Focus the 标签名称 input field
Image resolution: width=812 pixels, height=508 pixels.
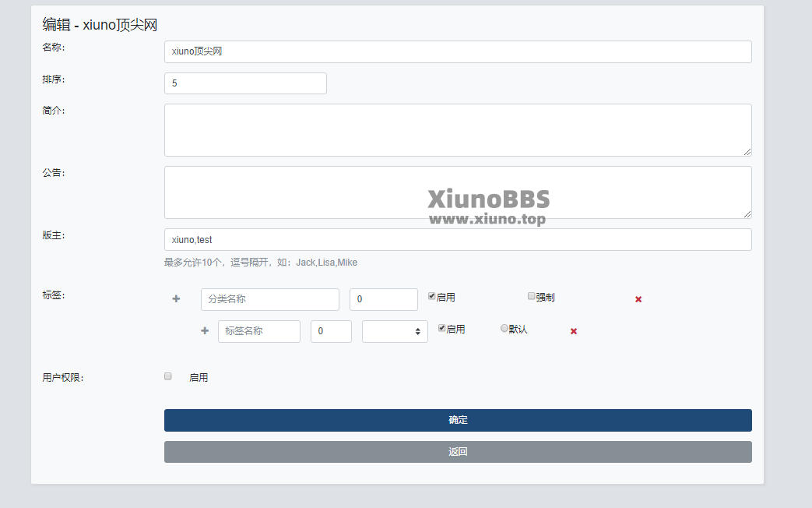(259, 331)
